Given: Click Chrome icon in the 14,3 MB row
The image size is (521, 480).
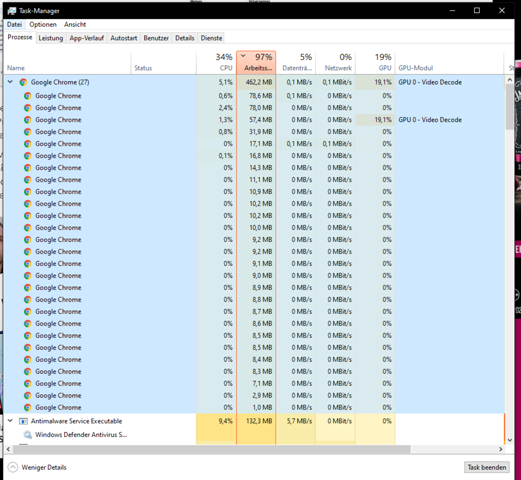Looking at the screenshot, I should pyautogui.click(x=28, y=168).
